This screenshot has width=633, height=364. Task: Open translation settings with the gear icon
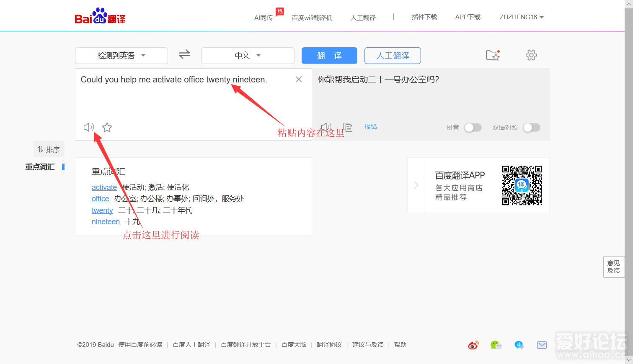click(531, 55)
